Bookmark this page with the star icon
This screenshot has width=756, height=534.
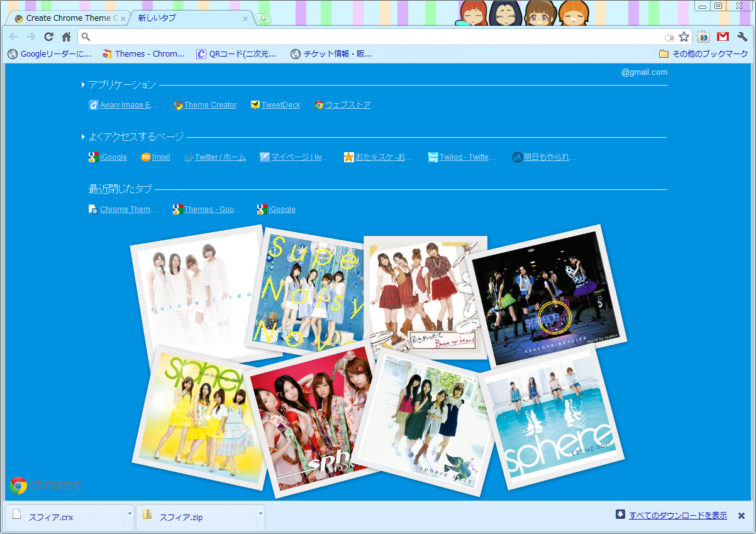point(684,36)
